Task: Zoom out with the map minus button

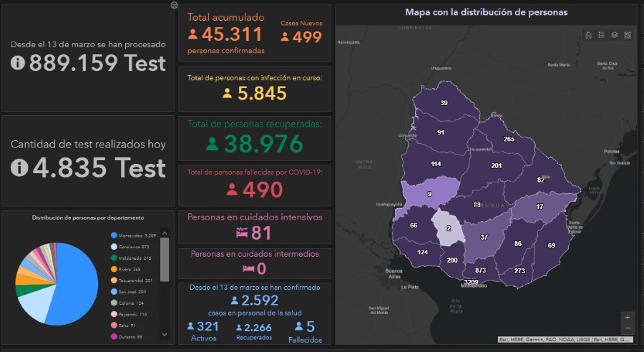Action: (x=628, y=328)
